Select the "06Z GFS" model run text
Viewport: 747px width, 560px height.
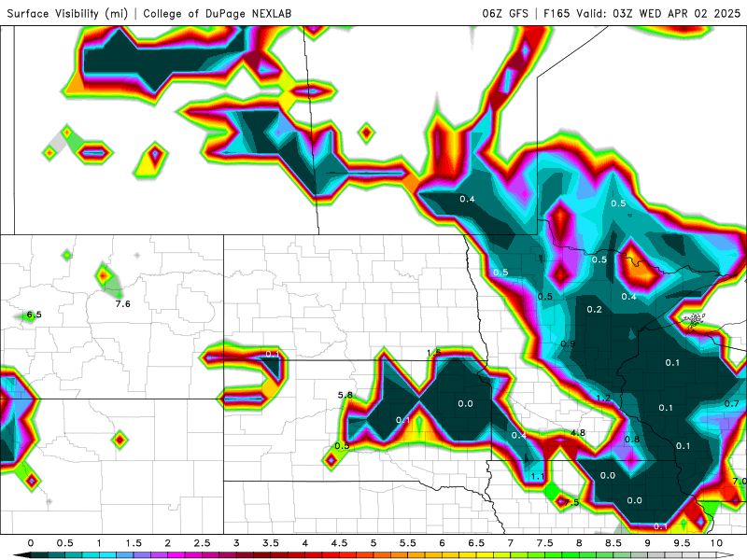tap(505, 13)
